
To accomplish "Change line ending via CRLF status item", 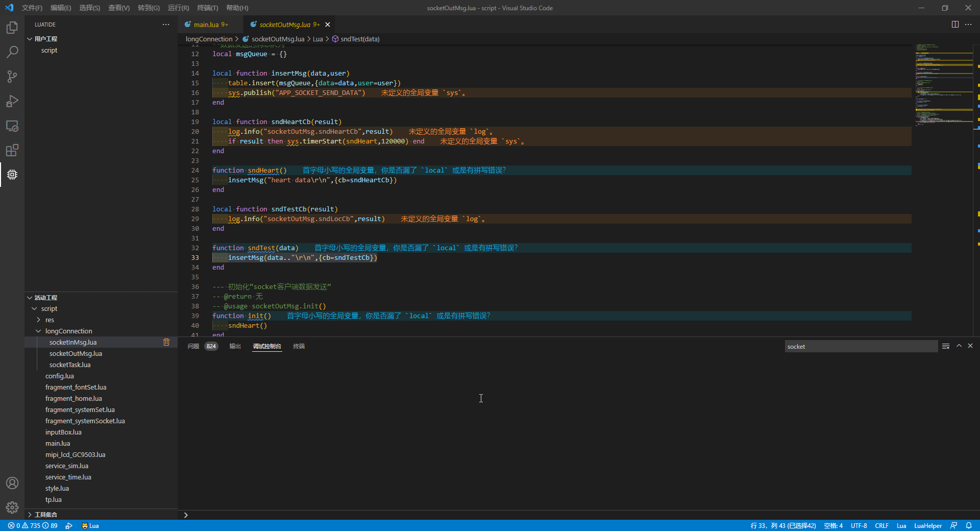I will coord(881,525).
